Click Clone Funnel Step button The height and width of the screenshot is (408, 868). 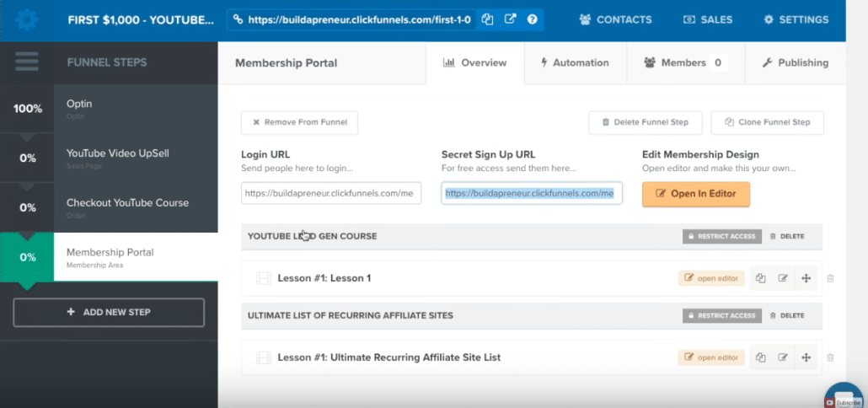[767, 122]
